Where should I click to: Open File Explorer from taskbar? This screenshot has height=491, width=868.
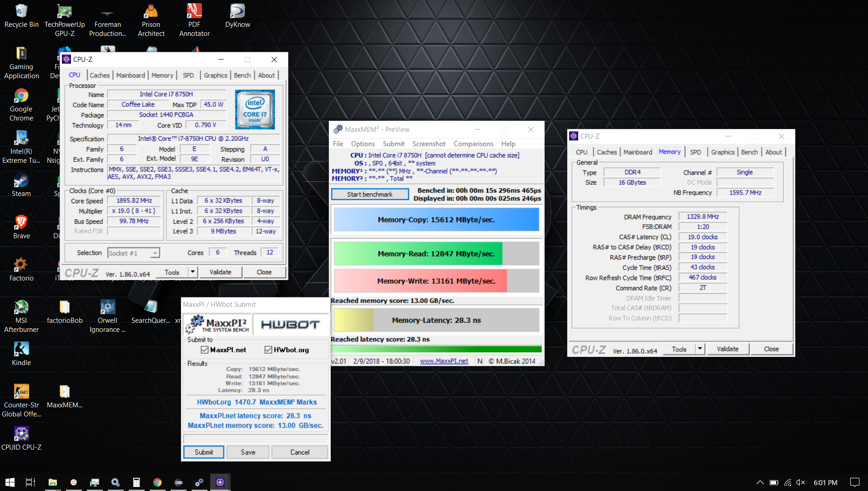click(x=53, y=482)
